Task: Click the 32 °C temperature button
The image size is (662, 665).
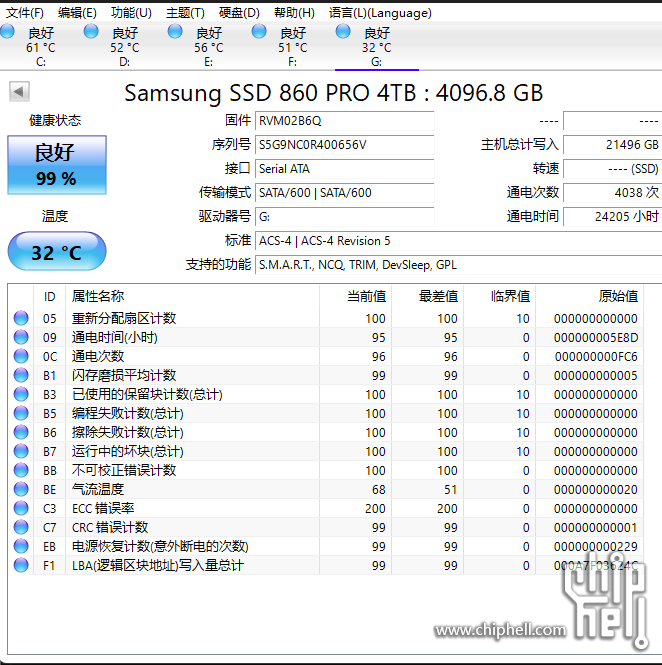Action: (57, 251)
